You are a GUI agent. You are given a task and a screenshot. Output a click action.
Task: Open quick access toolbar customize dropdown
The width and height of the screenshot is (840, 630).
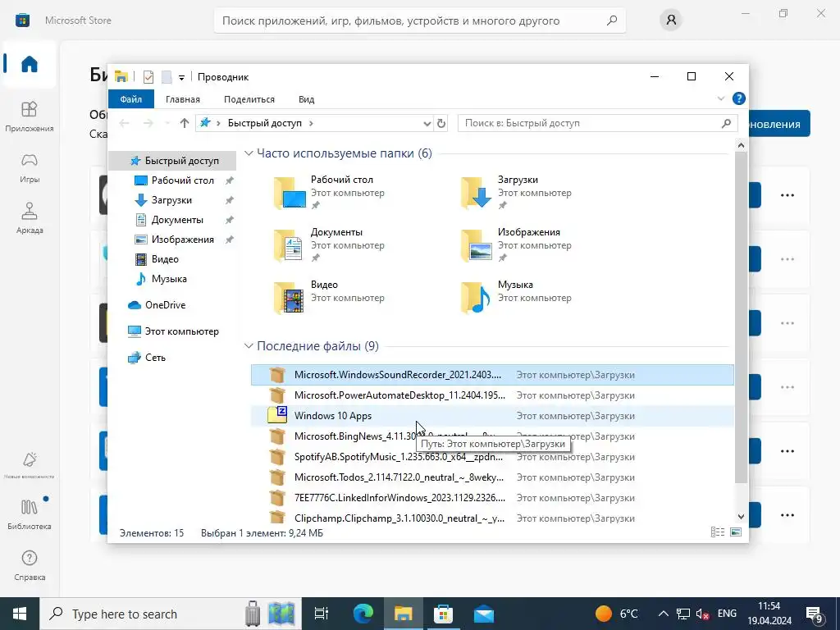pyautogui.click(x=181, y=78)
